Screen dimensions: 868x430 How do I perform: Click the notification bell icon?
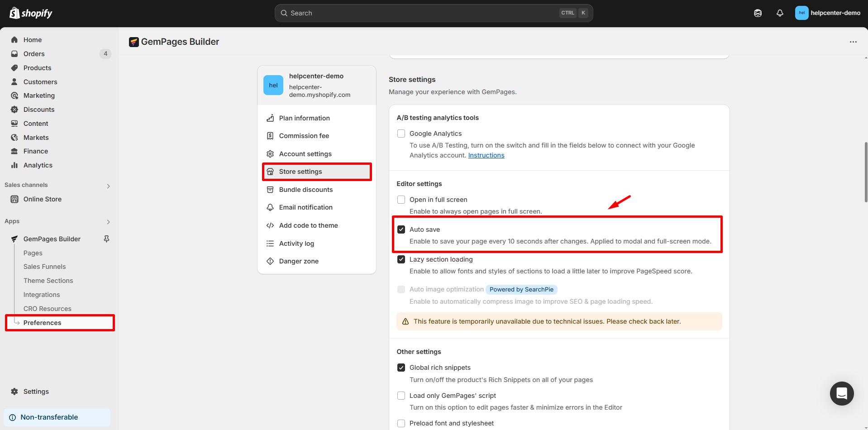(x=780, y=13)
